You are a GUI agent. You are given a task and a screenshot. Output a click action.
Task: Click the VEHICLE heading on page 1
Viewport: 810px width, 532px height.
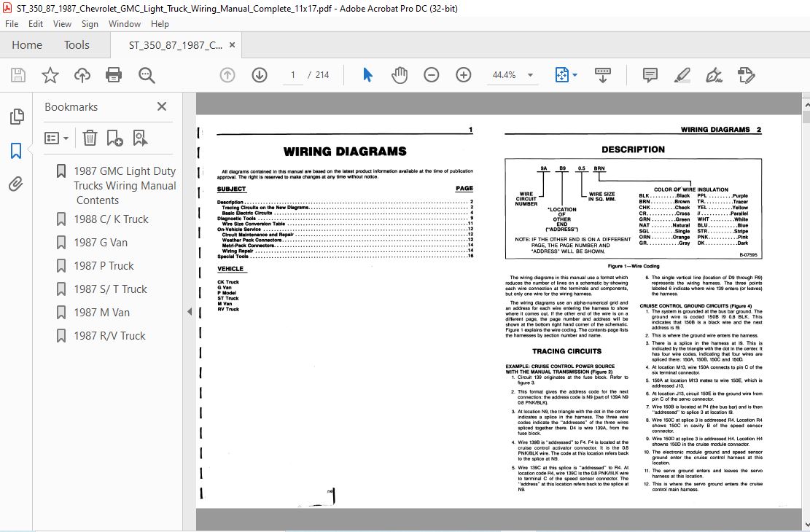point(230,269)
